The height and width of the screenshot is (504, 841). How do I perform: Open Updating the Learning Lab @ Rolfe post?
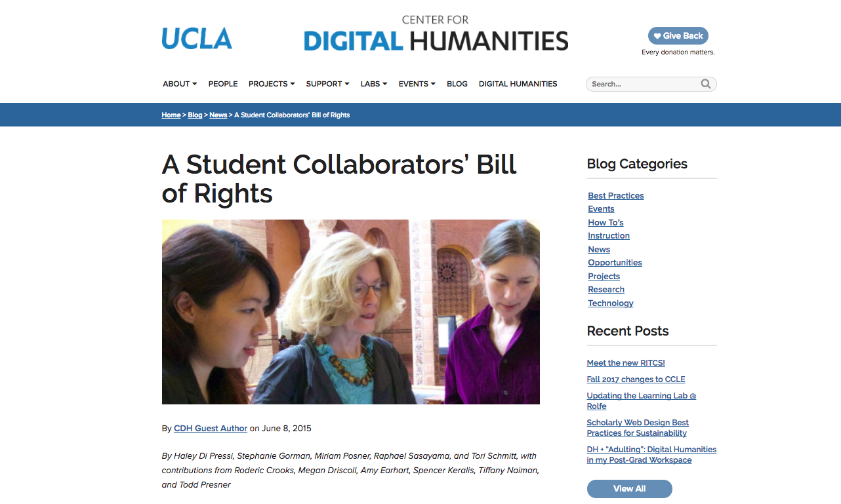(x=642, y=401)
